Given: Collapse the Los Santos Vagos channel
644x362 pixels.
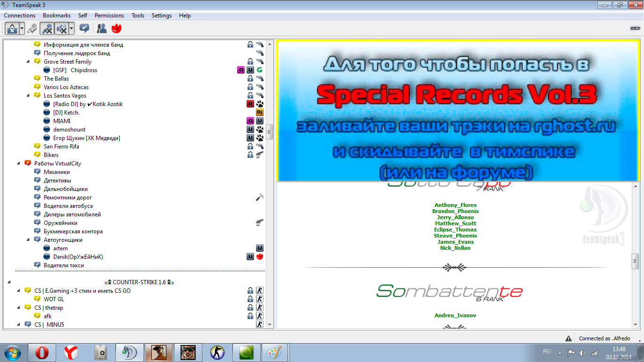Looking at the screenshot, I should [x=28, y=96].
